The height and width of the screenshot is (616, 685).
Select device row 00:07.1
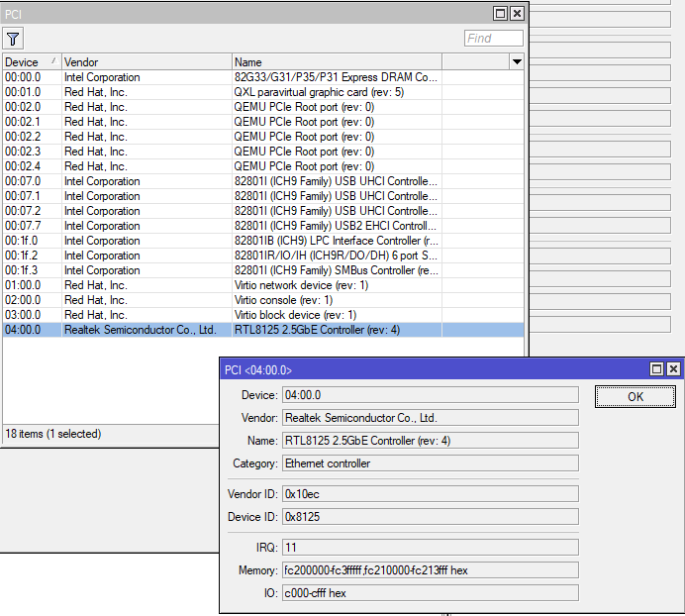(263, 196)
